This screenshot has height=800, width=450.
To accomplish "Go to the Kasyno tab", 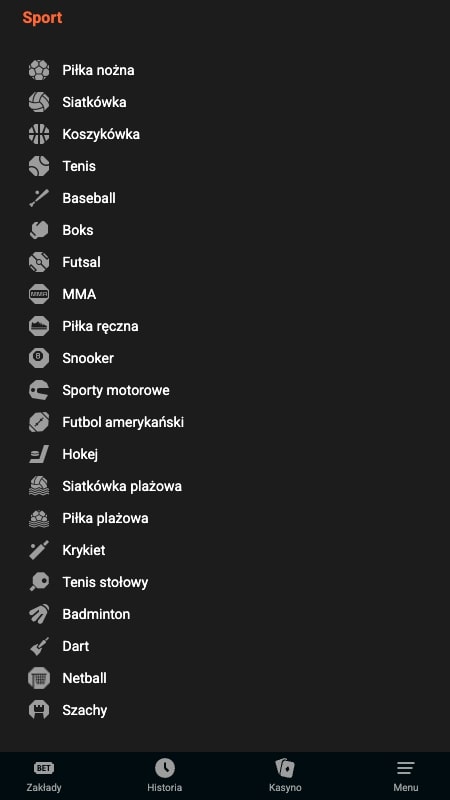I will coord(285,777).
